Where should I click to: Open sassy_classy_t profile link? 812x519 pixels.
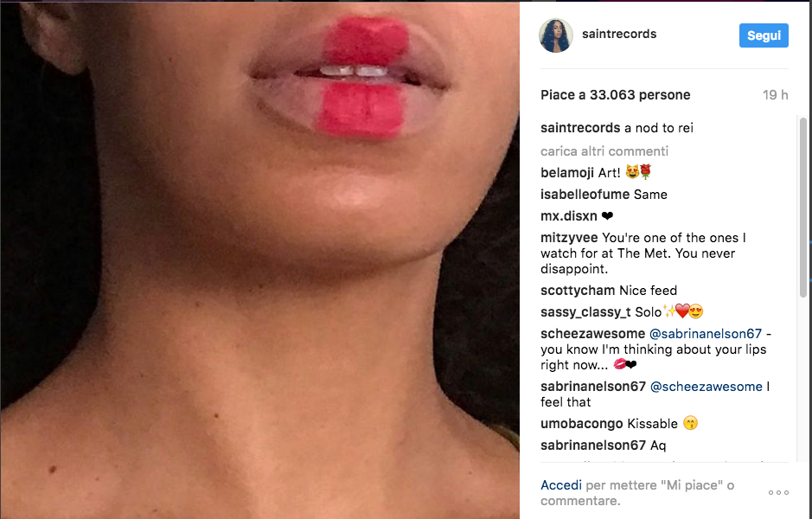point(585,312)
